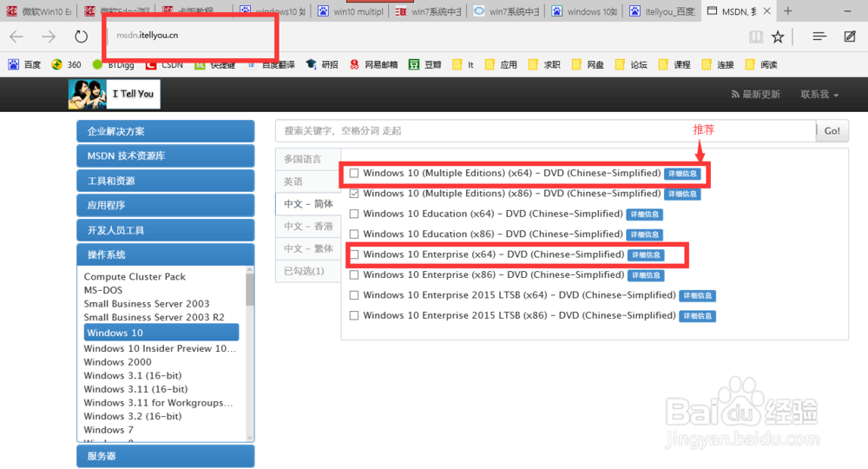Expand 工具和资源 sidebar section

166,181
